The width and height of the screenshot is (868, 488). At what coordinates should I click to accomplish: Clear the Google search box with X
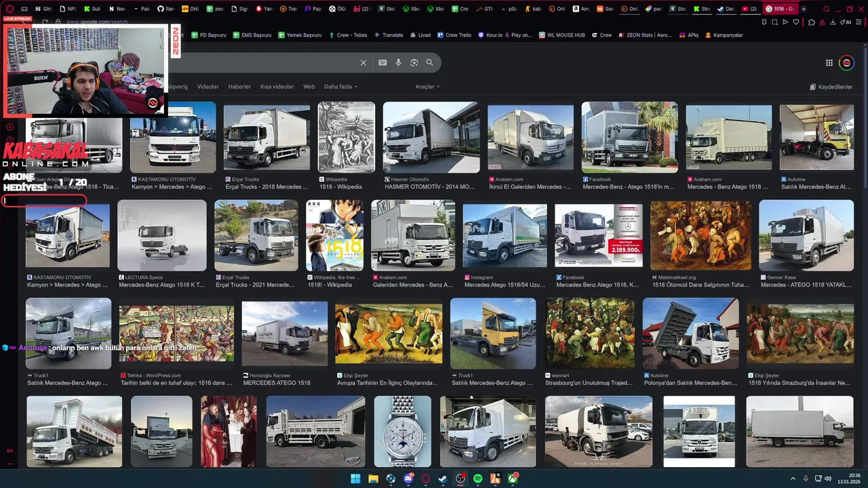tap(363, 62)
